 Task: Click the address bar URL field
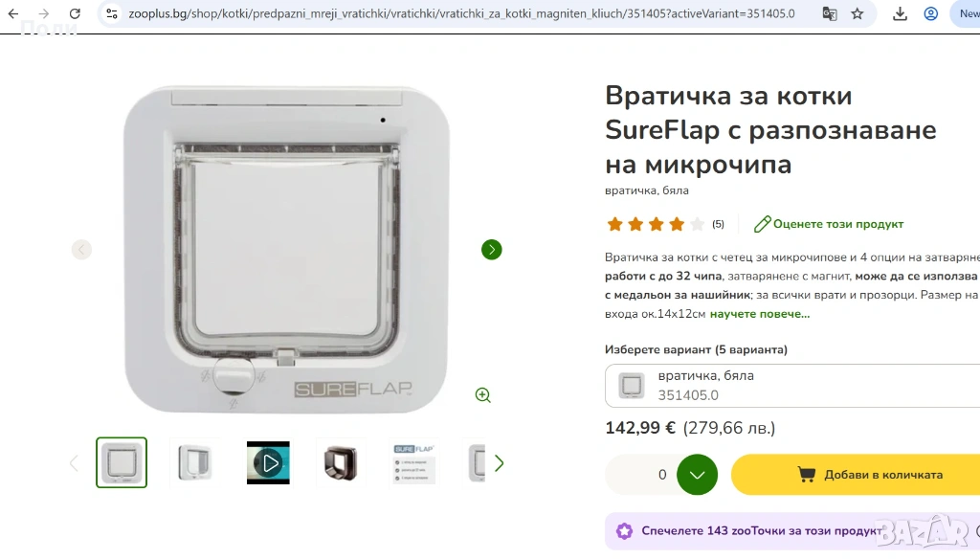click(x=461, y=13)
